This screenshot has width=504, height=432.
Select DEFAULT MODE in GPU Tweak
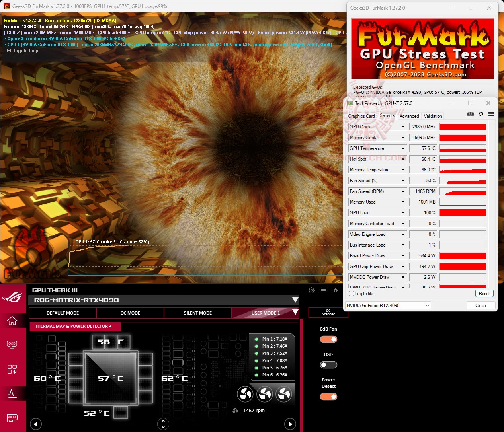(63, 313)
